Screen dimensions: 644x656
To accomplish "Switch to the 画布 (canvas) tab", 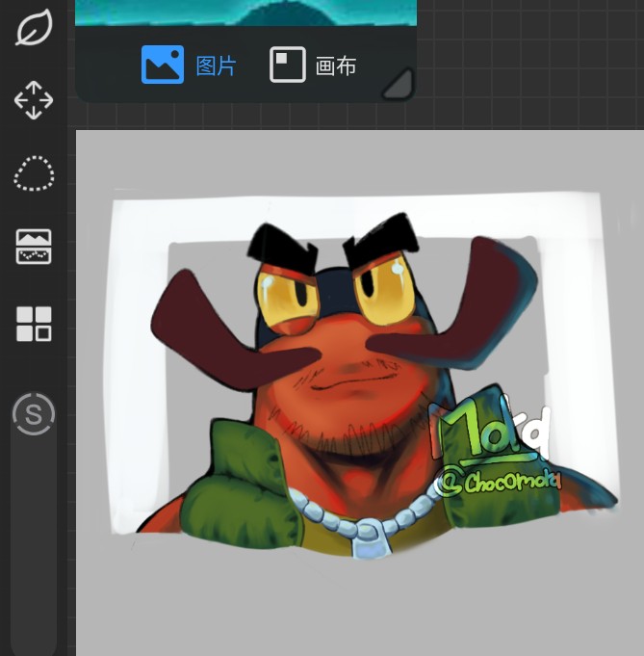I will click(313, 65).
